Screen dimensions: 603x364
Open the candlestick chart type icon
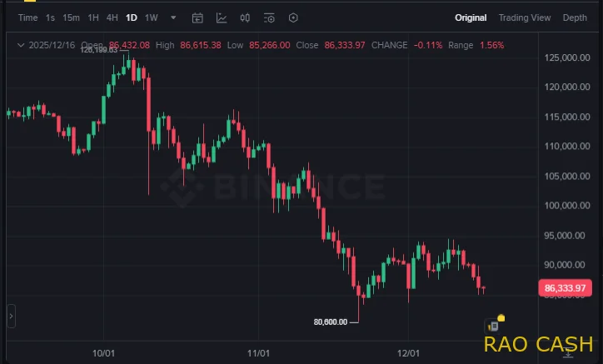pos(245,17)
